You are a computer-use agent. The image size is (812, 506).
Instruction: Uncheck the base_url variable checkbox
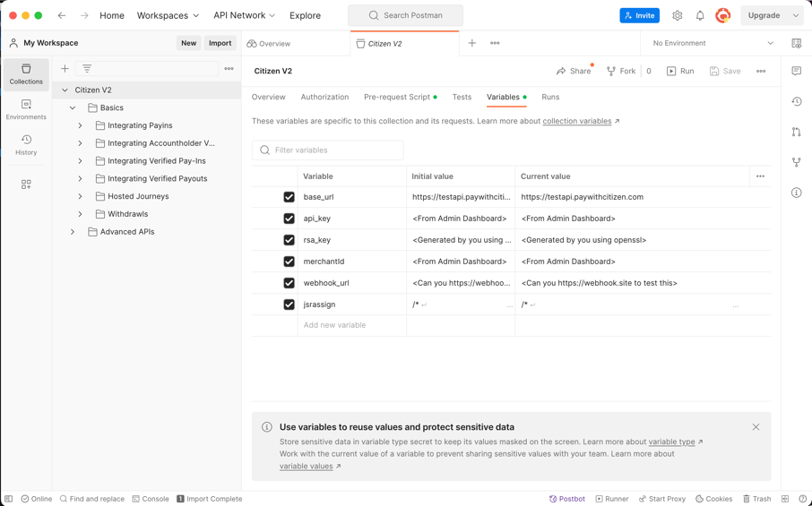(289, 197)
